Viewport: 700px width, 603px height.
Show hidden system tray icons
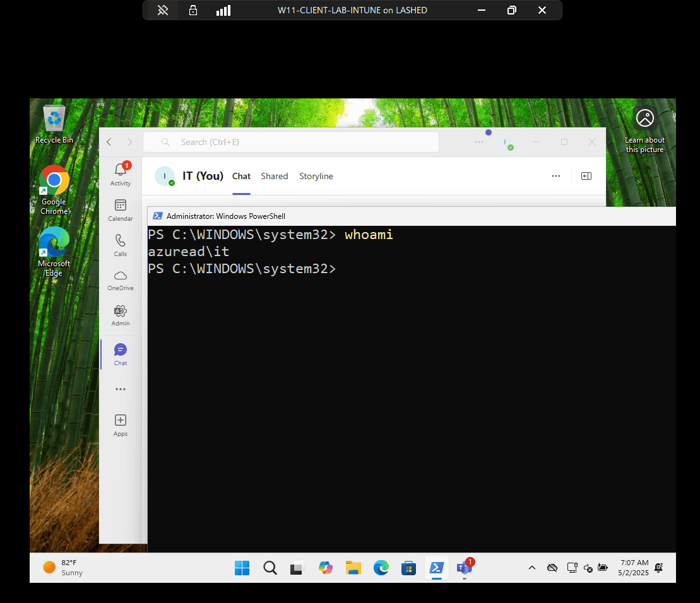(x=532, y=568)
